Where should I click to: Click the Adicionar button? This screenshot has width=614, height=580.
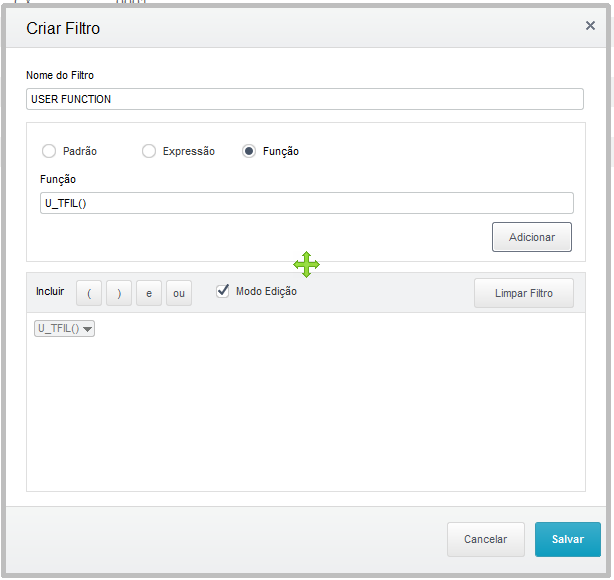[532, 237]
